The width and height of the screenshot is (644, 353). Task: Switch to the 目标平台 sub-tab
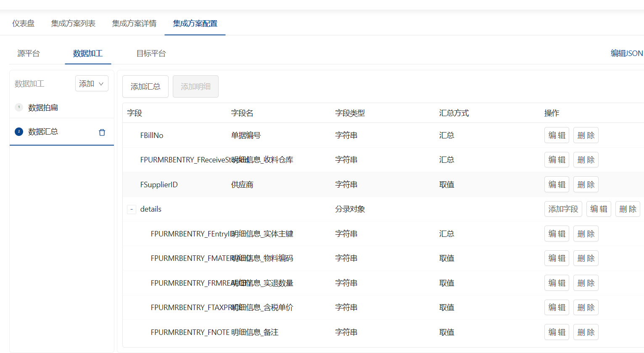coord(151,53)
